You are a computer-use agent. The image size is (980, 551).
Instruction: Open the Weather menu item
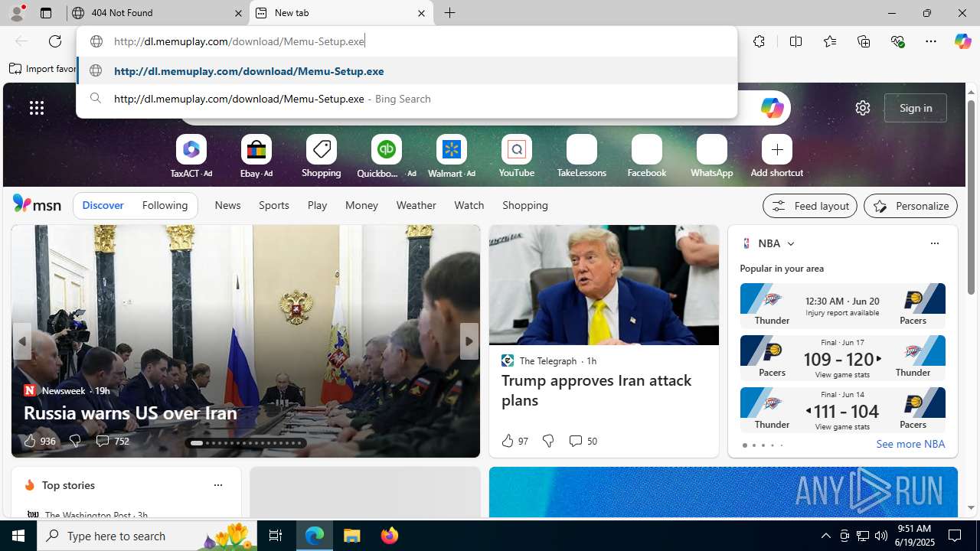tap(416, 205)
